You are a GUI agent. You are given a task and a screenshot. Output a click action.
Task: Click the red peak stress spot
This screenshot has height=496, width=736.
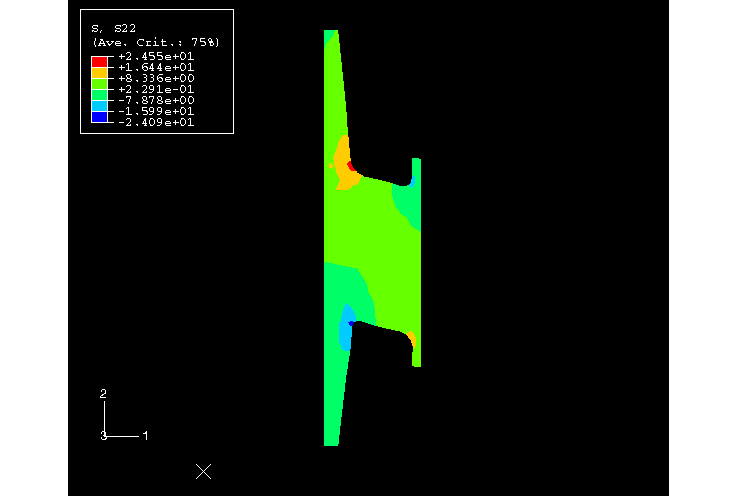pos(351,166)
